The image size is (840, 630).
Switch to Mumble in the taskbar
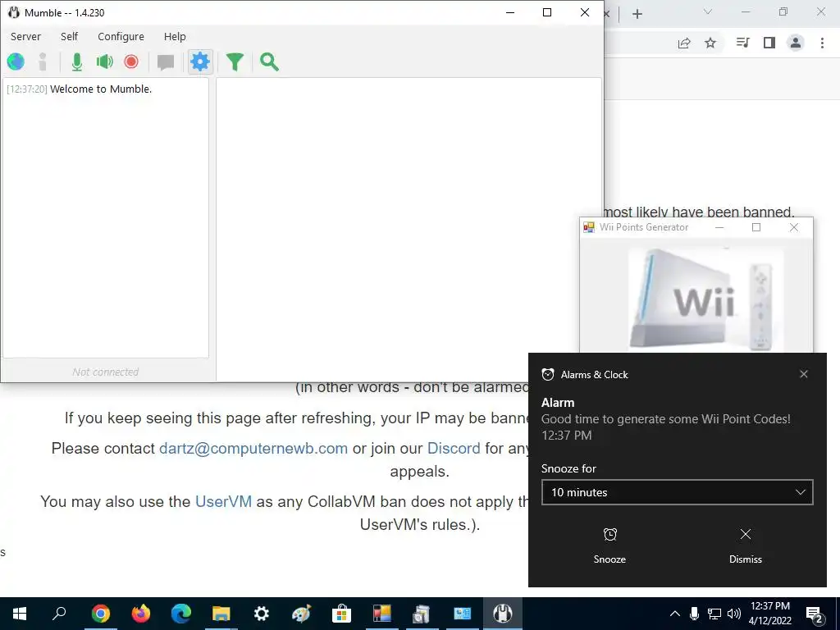[503, 614]
